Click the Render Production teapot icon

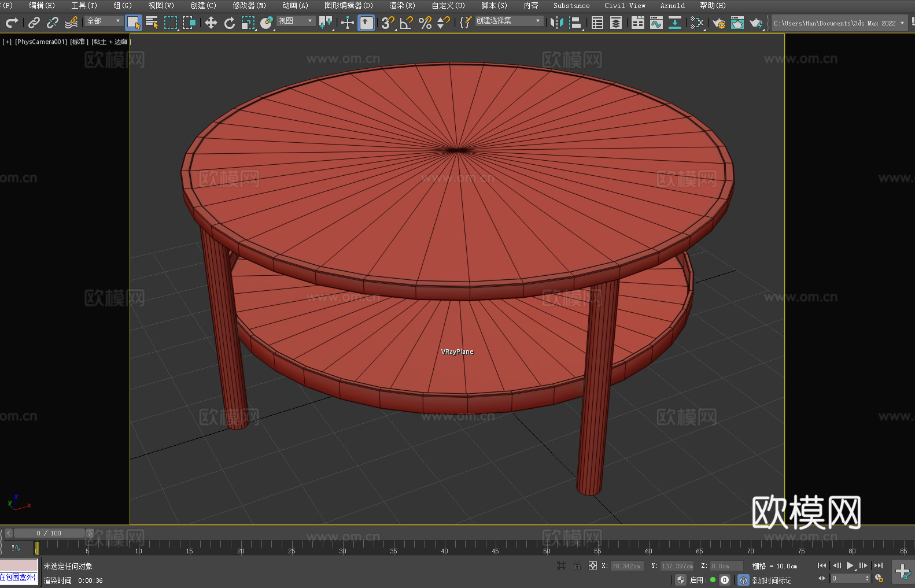click(756, 23)
